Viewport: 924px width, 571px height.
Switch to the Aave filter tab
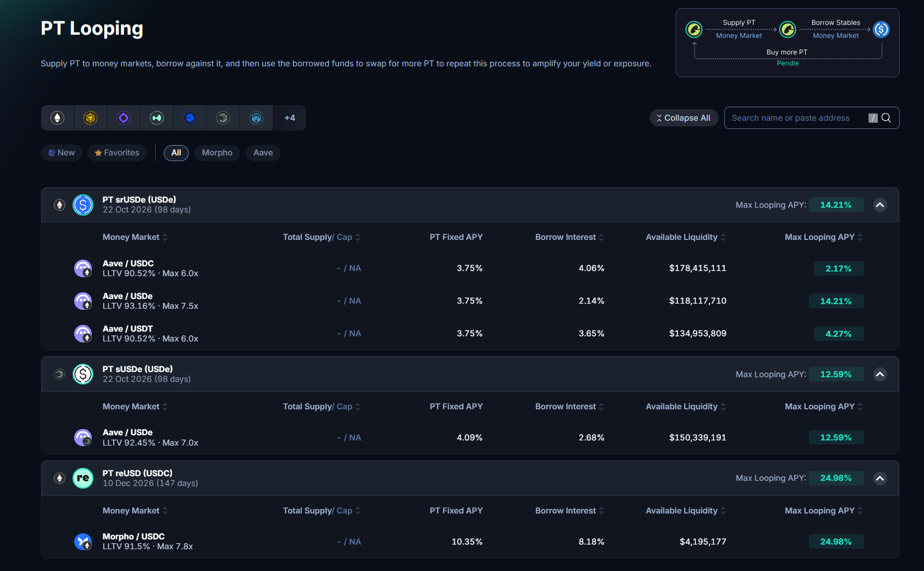(263, 153)
